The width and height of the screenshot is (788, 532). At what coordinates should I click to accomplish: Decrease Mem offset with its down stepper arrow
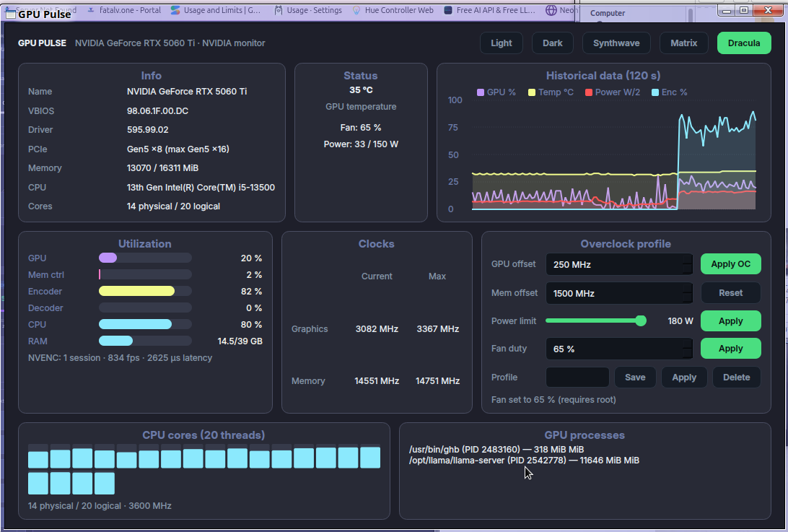tap(687, 297)
